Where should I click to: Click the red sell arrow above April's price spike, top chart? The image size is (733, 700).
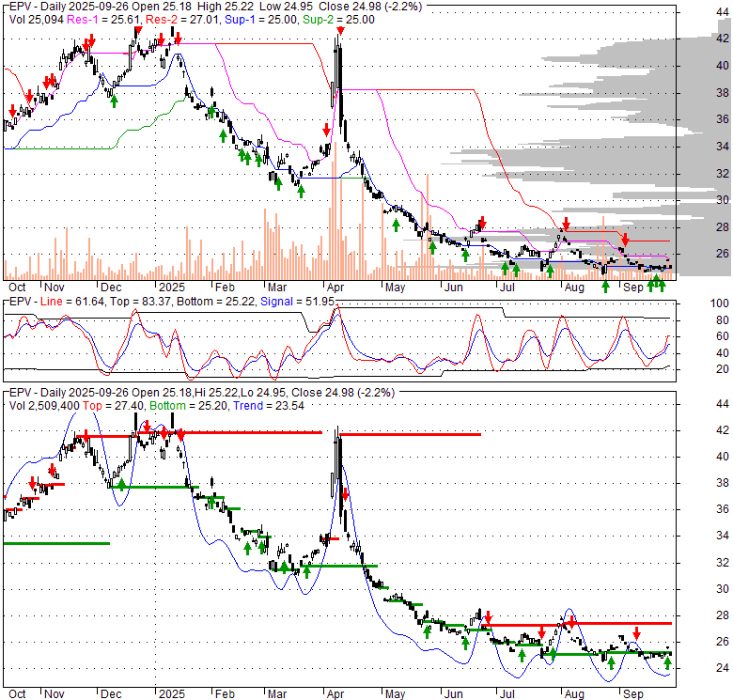click(x=340, y=31)
